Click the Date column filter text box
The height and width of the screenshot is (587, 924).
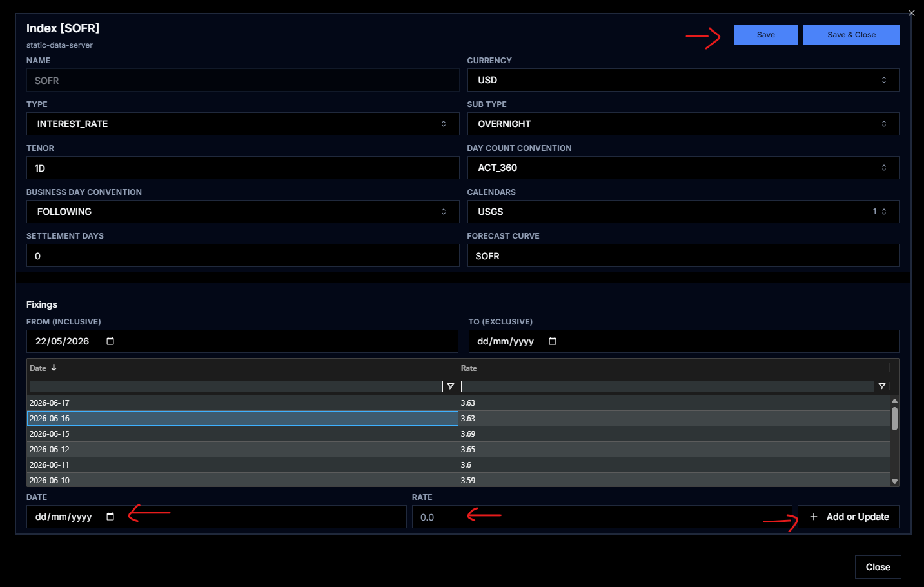pyautogui.click(x=236, y=386)
